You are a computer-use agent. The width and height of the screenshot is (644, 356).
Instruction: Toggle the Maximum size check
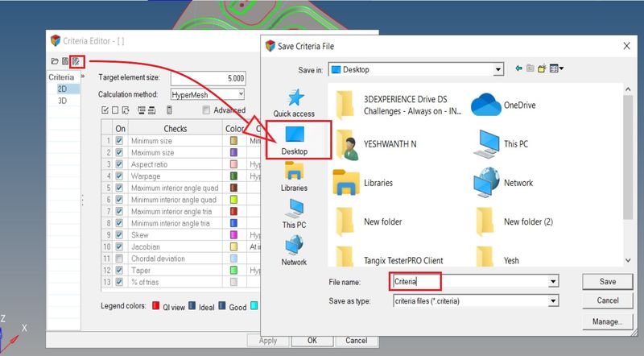click(119, 152)
